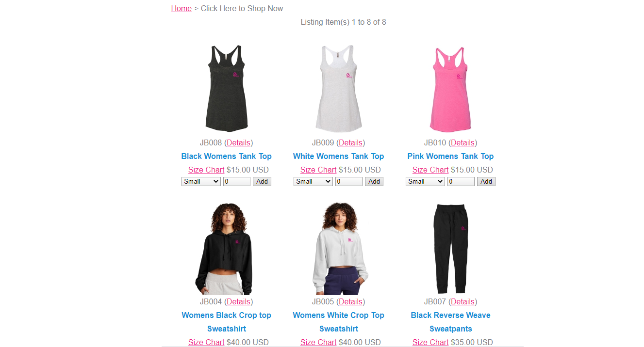
Task: Open Size Chart for Black Reverse Weave Sweatpants
Action: click(x=430, y=342)
